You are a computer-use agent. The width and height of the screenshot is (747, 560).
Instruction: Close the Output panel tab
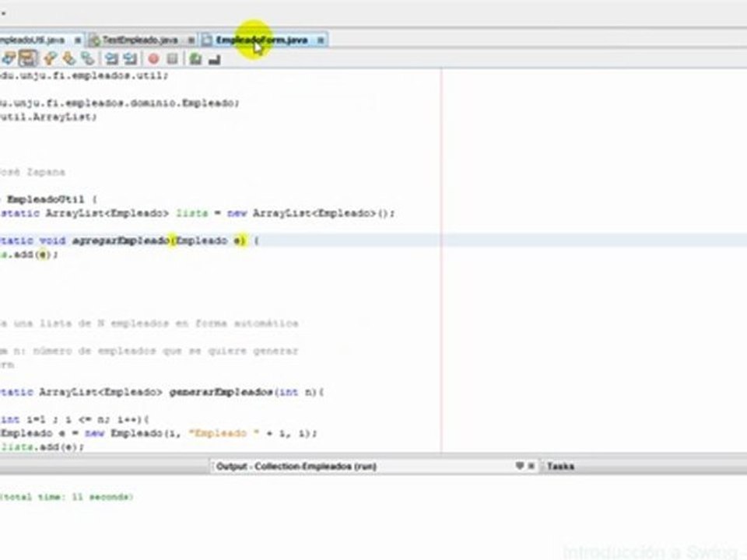(x=531, y=466)
